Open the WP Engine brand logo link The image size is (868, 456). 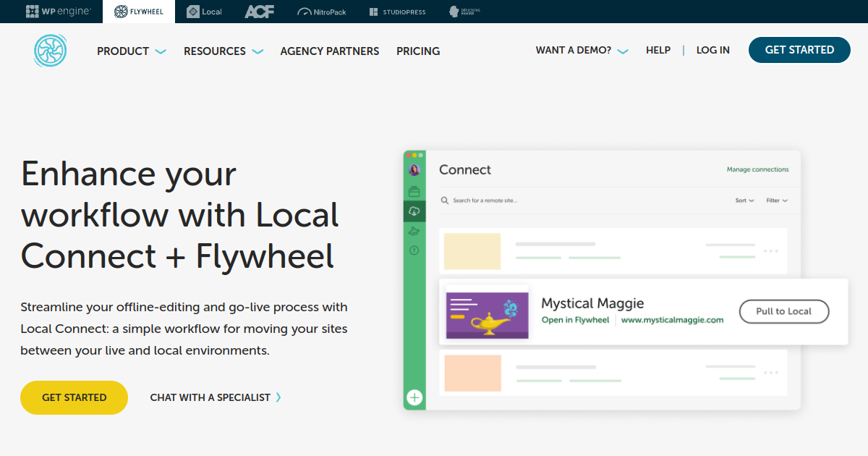click(x=58, y=12)
